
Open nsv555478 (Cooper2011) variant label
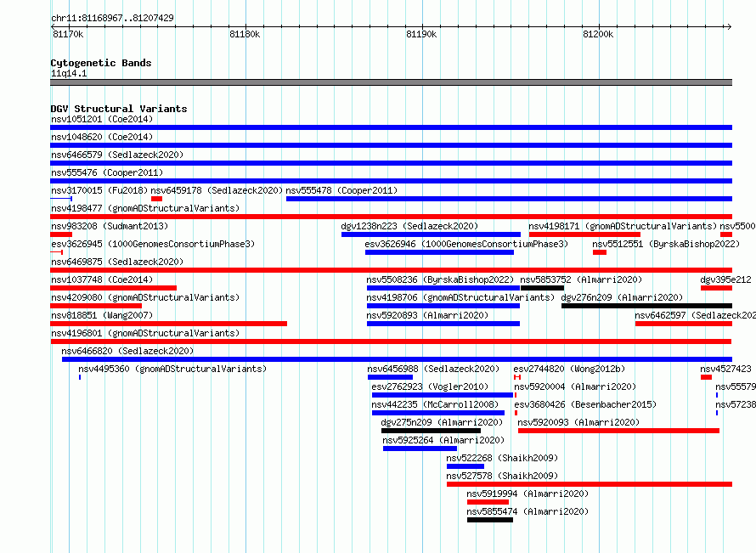click(x=341, y=190)
